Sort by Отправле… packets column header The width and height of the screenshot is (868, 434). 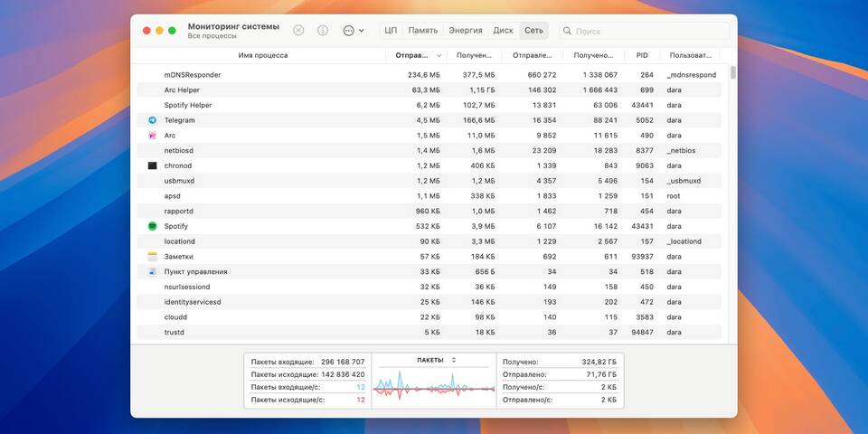coord(533,55)
